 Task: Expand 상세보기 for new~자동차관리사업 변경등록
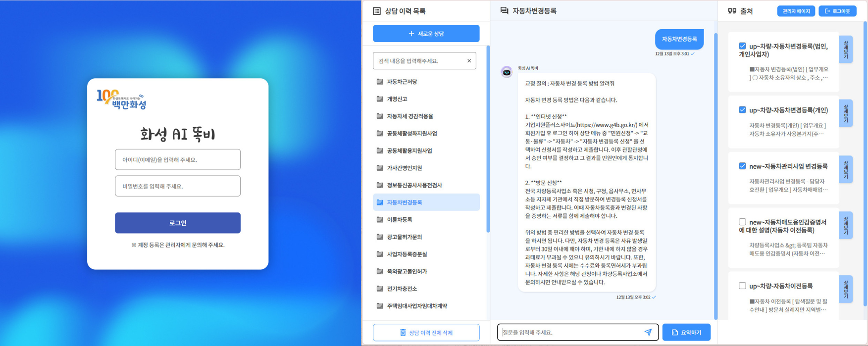click(x=846, y=170)
